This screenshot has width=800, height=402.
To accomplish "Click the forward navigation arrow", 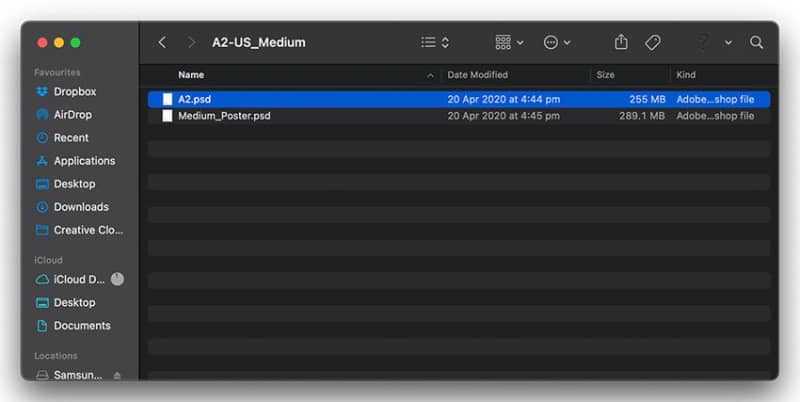I will point(191,42).
